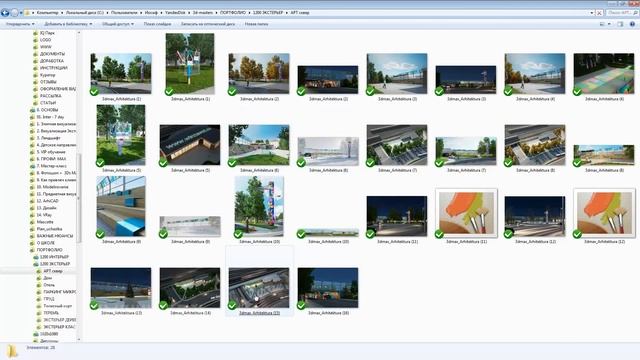
Task: Start Показ слайдов
Action: (x=157, y=24)
